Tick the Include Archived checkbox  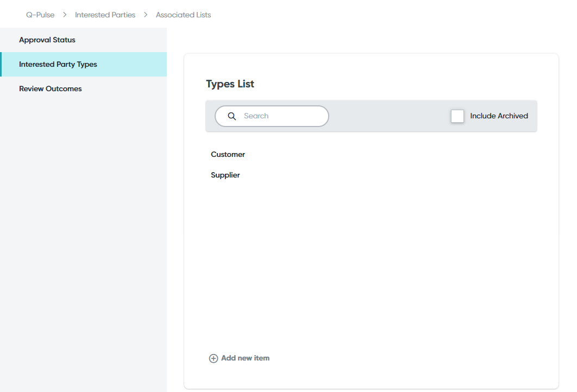[x=457, y=116]
